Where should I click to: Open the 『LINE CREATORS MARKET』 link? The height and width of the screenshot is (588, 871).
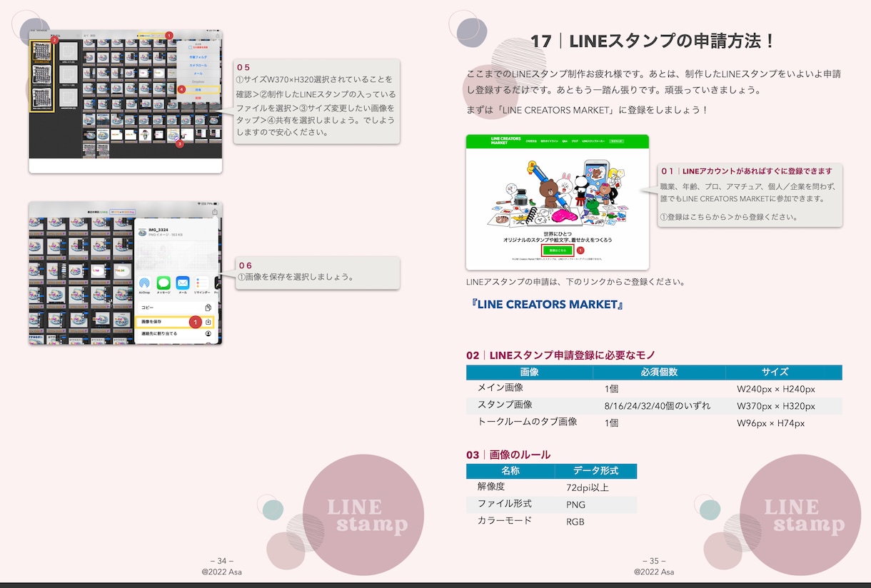(548, 304)
